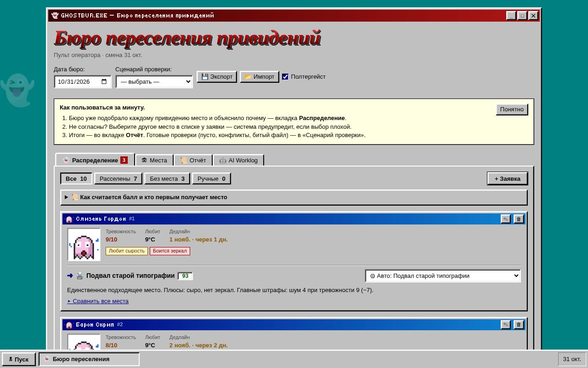Click the deadline '2 нояб. · через 2 дн.'
Image resolution: width=588 pixels, height=368 pixels.
tap(198, 345)
